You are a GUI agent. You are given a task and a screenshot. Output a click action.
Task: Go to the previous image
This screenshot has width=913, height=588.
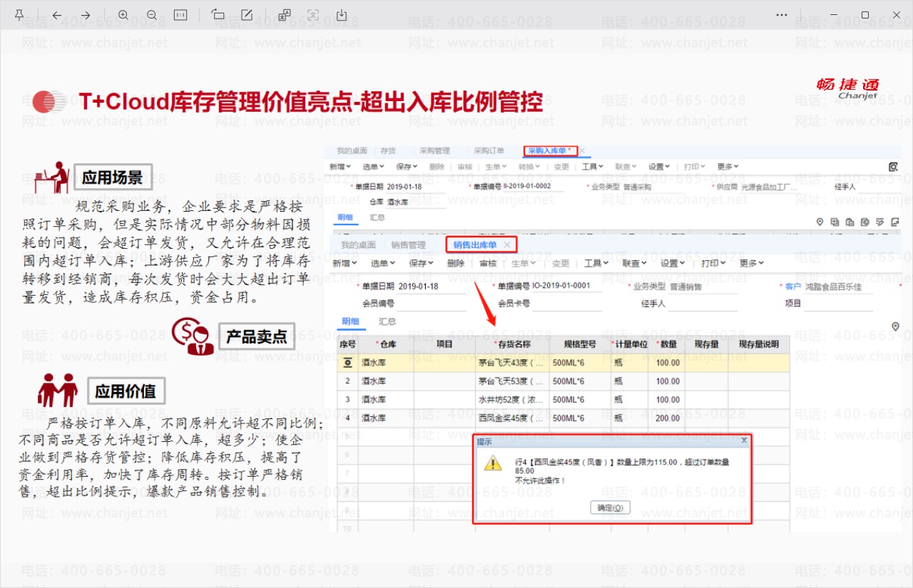tap(57, 15)
